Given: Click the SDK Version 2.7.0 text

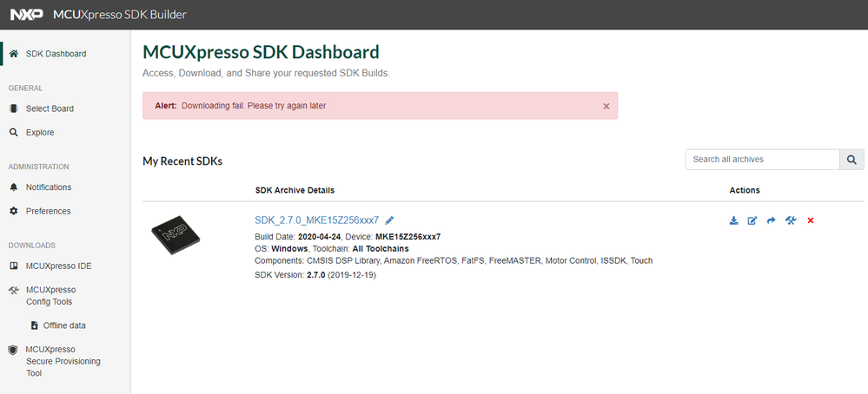Looking at the screenshot, I should point(315,274).
